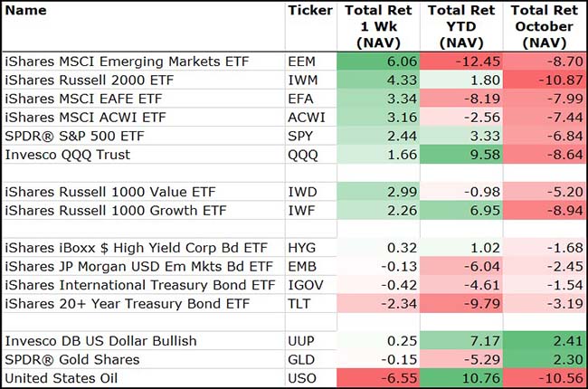Click the HYG ticker symbol
Viewport: 588px width, 389px height.
pyautogui.click(x=301, y=248)
